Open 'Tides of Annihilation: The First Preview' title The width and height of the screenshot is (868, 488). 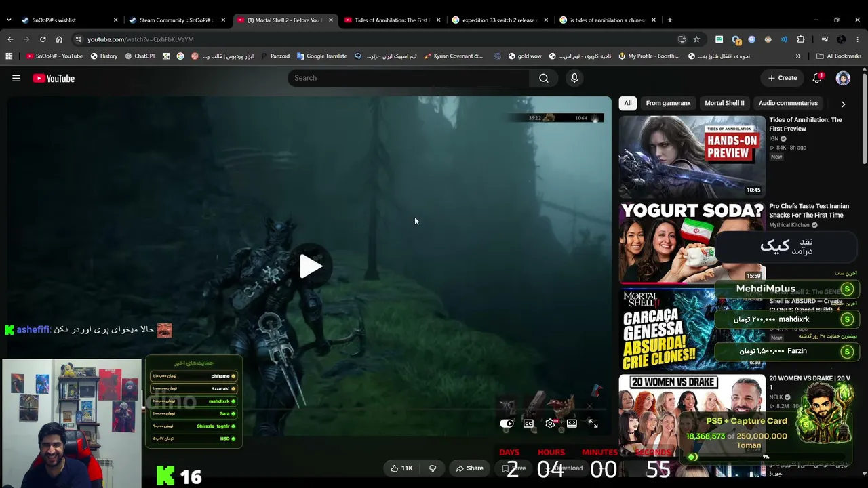pyautogui.click(x=806, y=124)
